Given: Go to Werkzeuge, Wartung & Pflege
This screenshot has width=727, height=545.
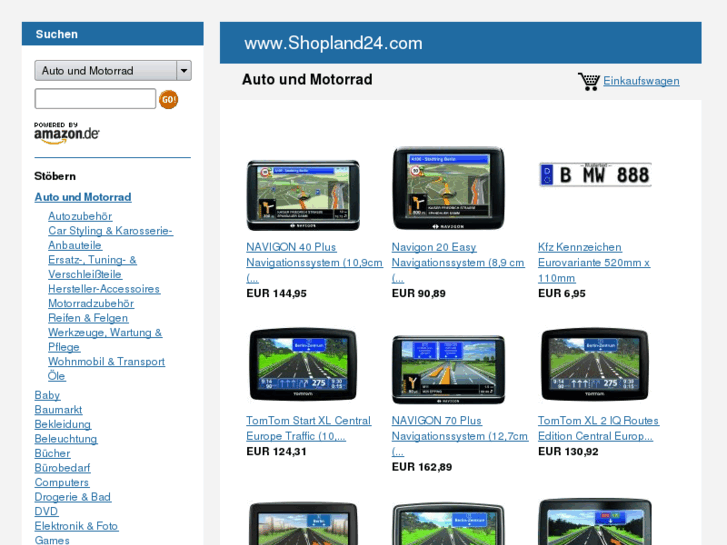Looking at the screenshot, I should coord(105,340).
